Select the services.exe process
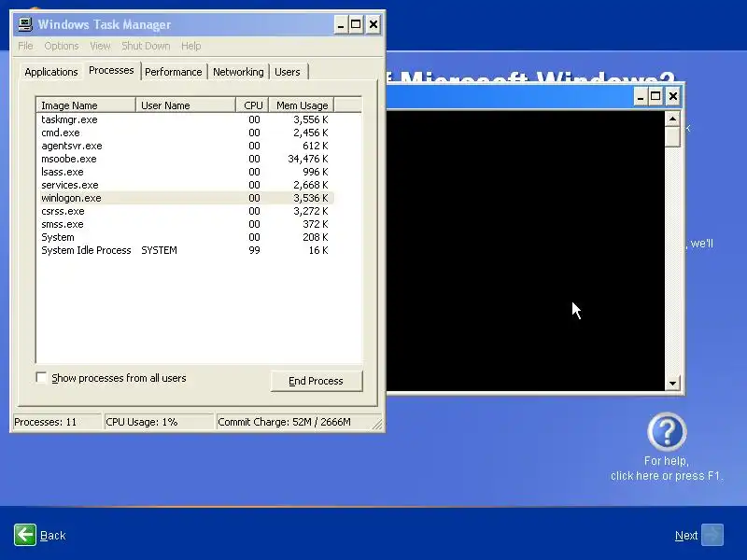Viewport: 747px width, 560px height. 185,185
